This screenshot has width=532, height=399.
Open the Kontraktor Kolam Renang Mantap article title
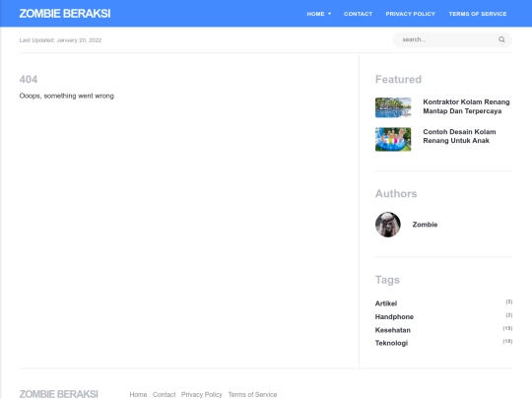(x=466, y=106)
